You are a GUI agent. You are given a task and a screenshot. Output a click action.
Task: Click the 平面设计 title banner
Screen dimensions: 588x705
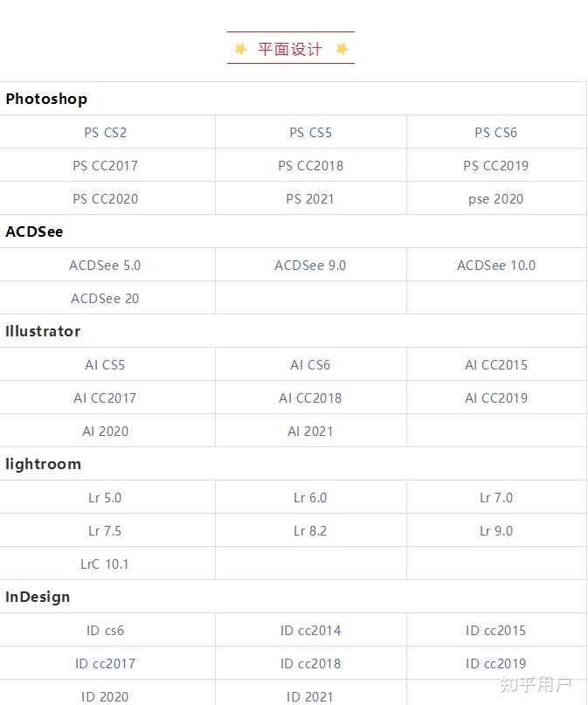[291, 48]
